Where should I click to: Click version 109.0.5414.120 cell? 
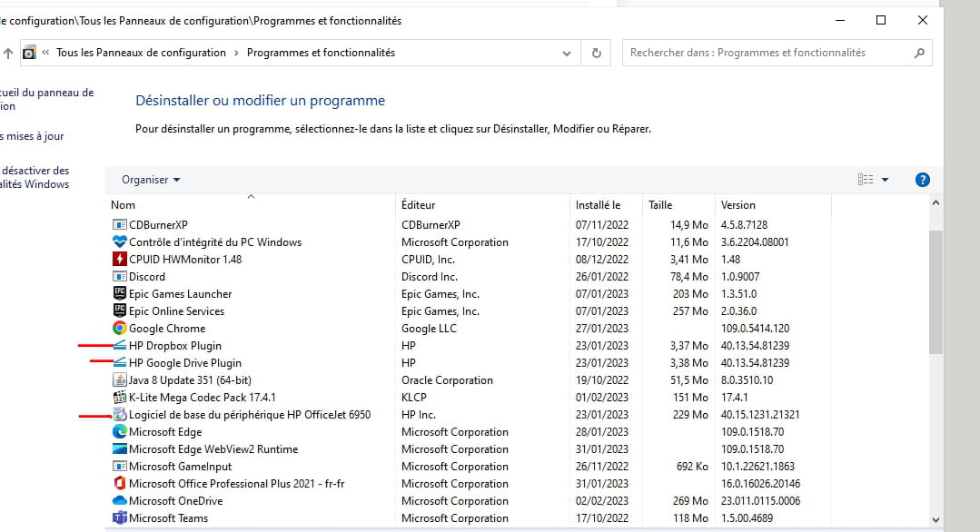755,328
